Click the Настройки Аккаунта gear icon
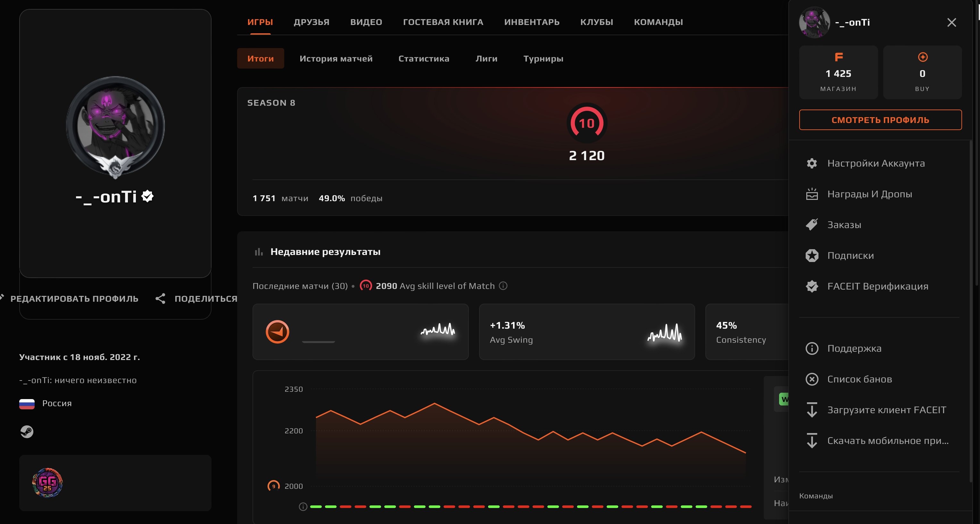 [x=812, y=163]
